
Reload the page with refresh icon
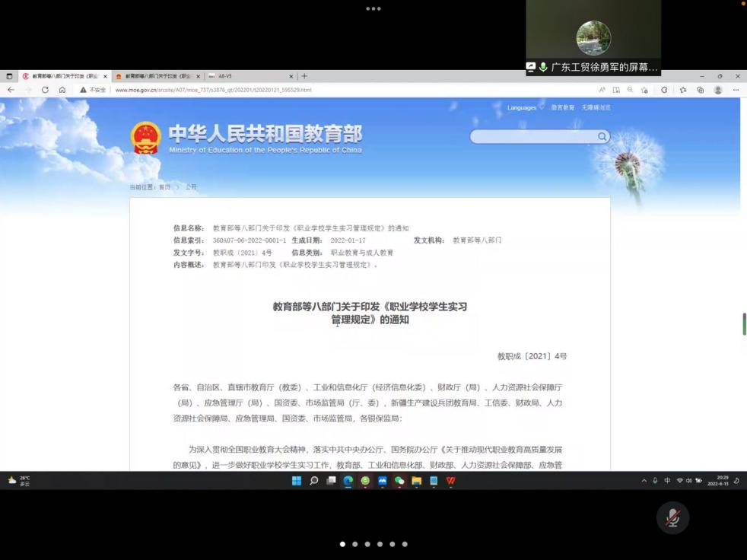pyautogui.click(x=45, y=90)
